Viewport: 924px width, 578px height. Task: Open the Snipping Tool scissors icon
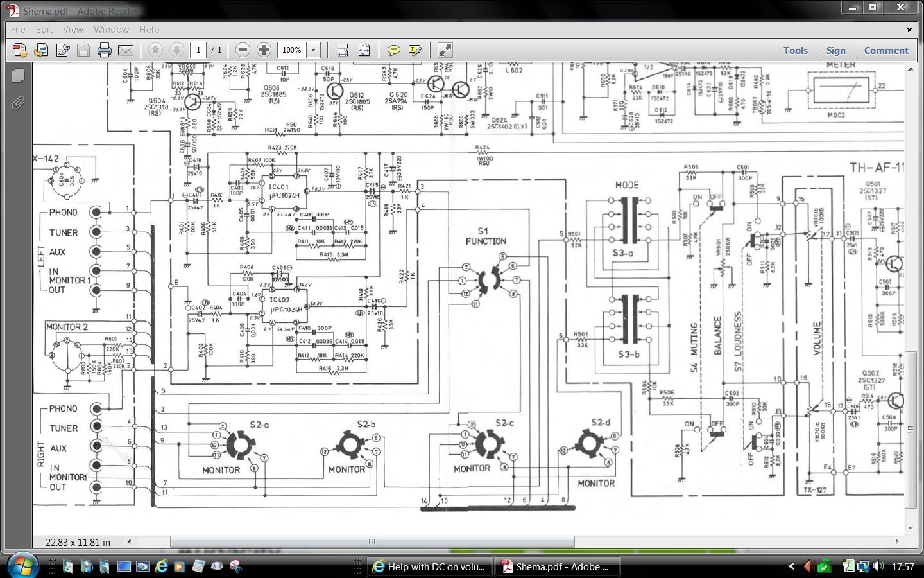click(235, 566)
